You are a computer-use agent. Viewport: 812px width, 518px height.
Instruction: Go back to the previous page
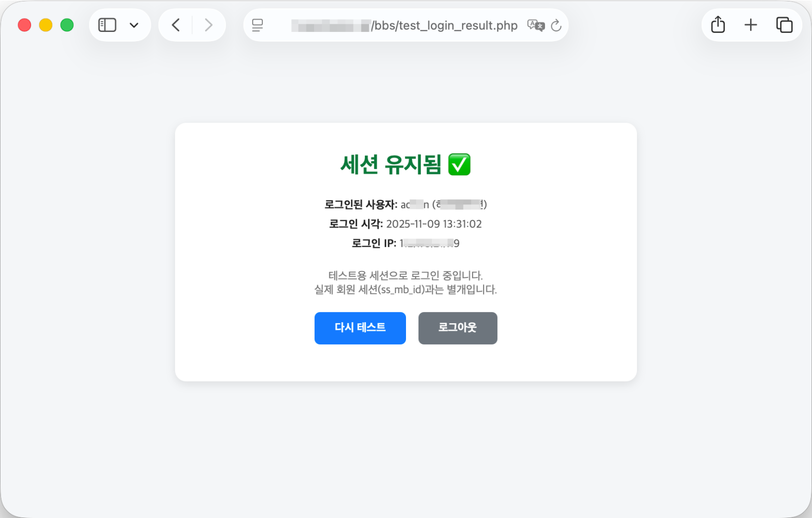click(176, 25)
